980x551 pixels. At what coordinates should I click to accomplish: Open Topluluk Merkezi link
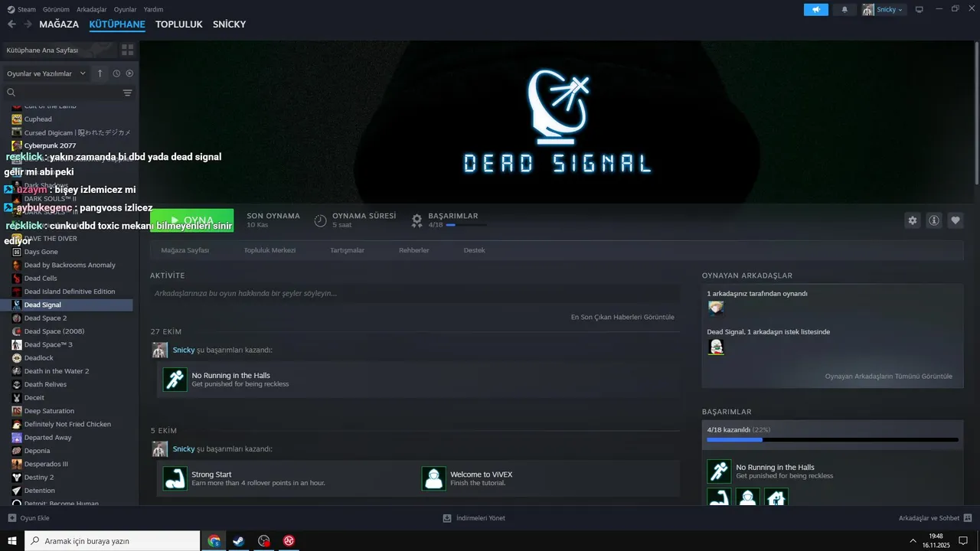(x=269, y=250)
